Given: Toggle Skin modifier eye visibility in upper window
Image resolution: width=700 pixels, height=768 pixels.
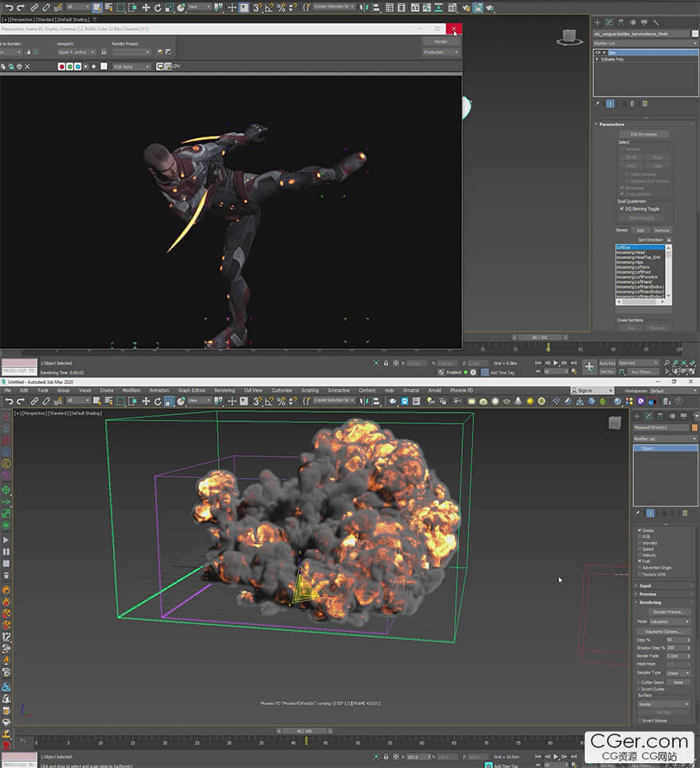Looking at the screenshot, I should pyautogui.click(x=597, y=52).
